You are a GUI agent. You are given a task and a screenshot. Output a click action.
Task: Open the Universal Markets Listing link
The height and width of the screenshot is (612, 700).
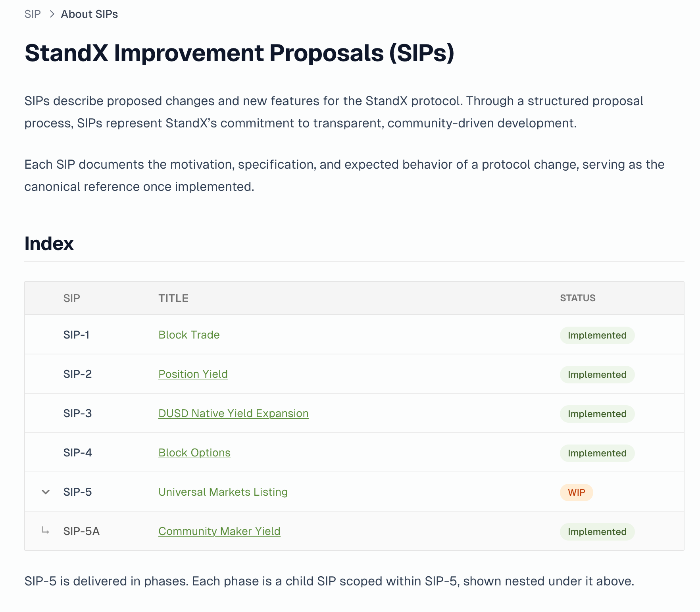pos(223,492)
